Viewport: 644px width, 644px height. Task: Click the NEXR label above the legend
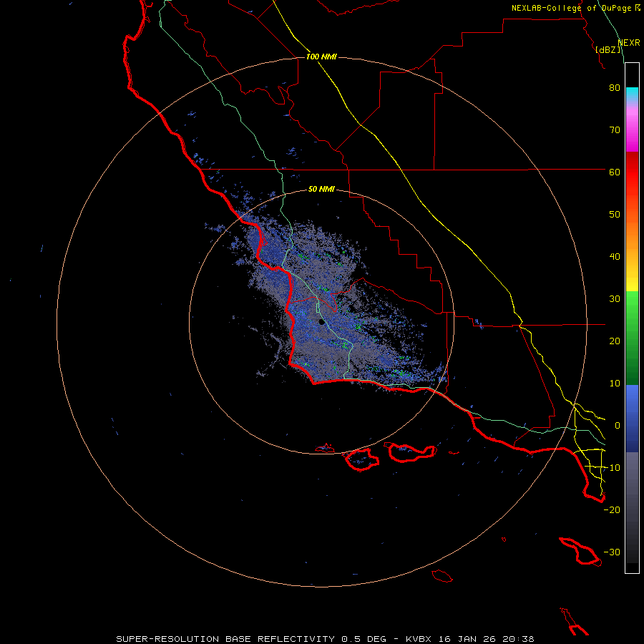(629, 43)
